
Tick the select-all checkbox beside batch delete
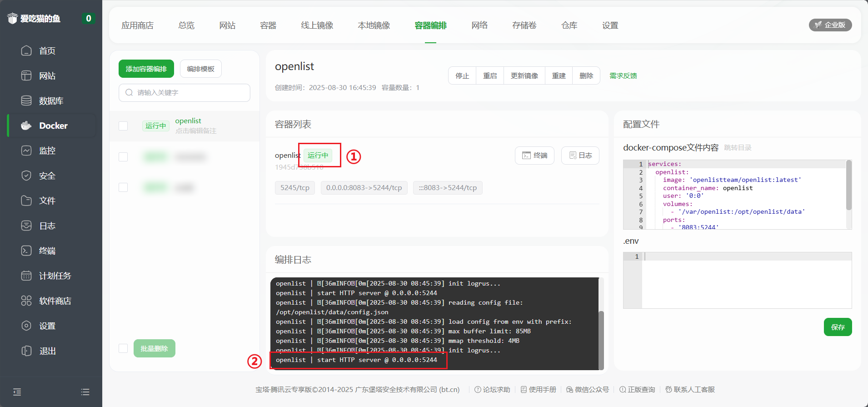click(123, 348)
